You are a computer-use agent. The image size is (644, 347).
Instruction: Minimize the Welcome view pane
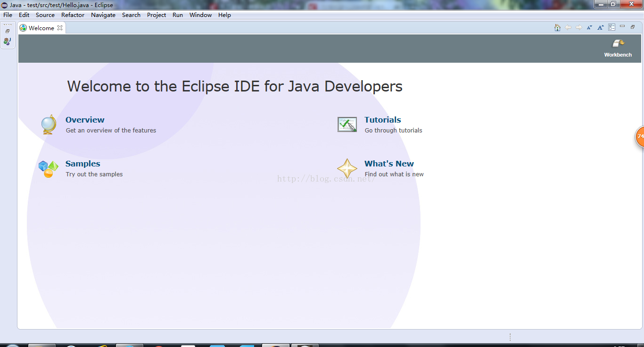(622, 26)
